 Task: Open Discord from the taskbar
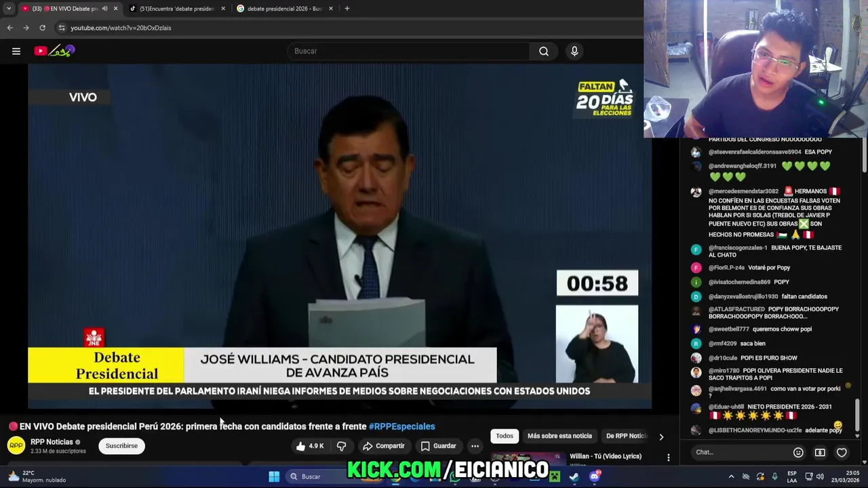(x=595, y=476)
